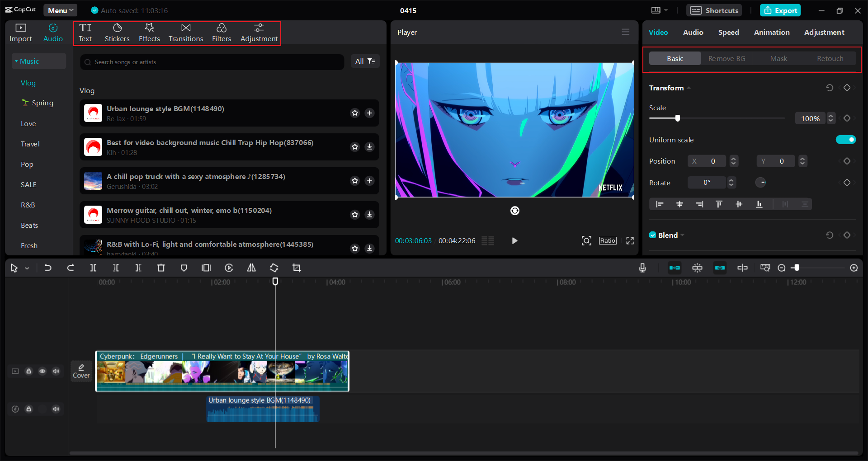Collapse the Music category tree
The height and width of the screenshot is (461, 868).
pos(16,61)
